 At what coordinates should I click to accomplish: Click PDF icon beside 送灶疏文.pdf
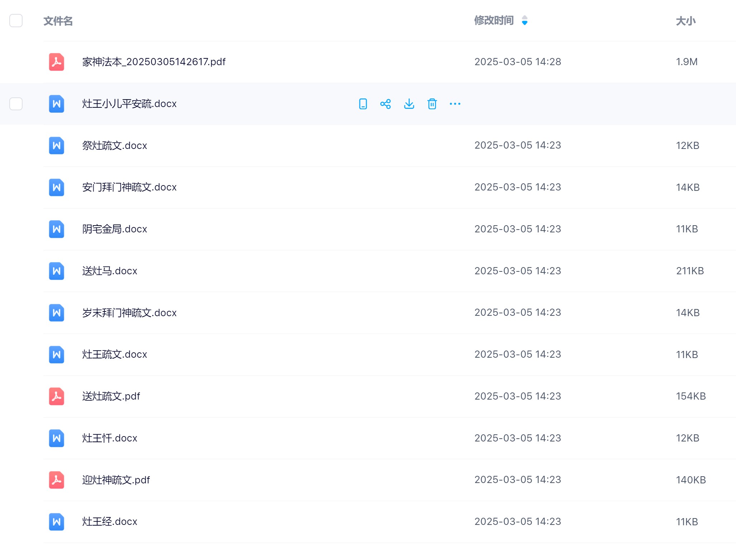[x=57, y=396]
